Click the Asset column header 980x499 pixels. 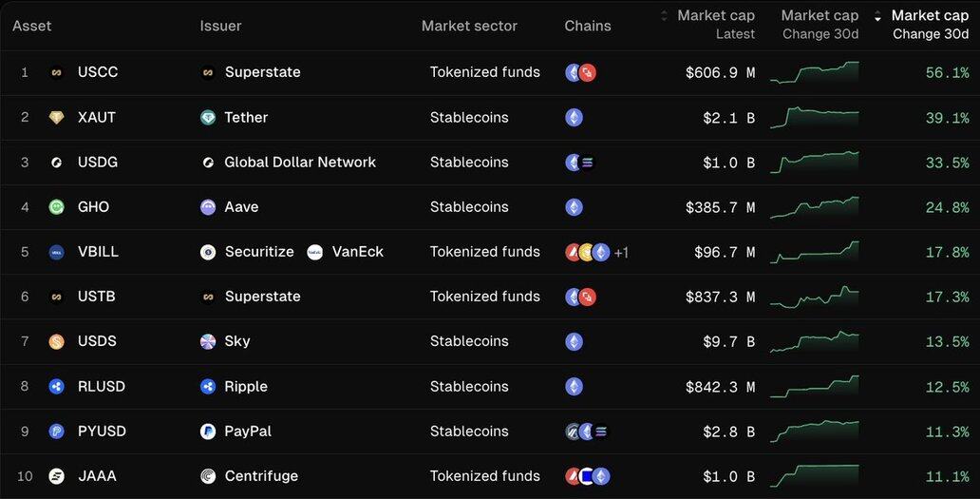coord(32,26)
